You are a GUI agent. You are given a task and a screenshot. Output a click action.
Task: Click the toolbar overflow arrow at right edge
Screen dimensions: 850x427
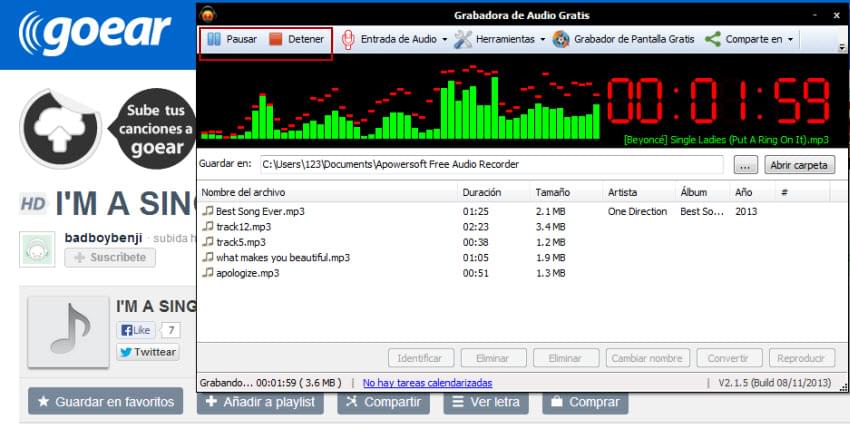(842, 48)
